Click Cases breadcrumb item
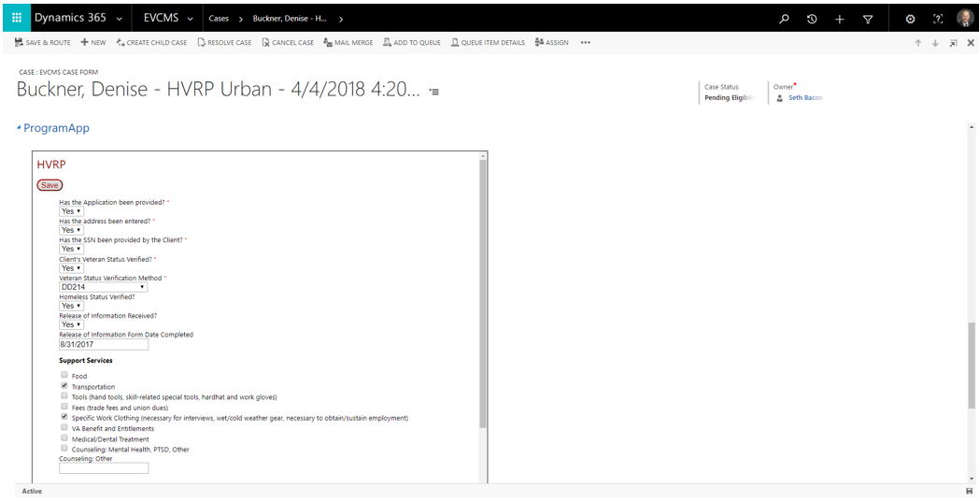Screen dimensions: 980x501 pos(219,19)
